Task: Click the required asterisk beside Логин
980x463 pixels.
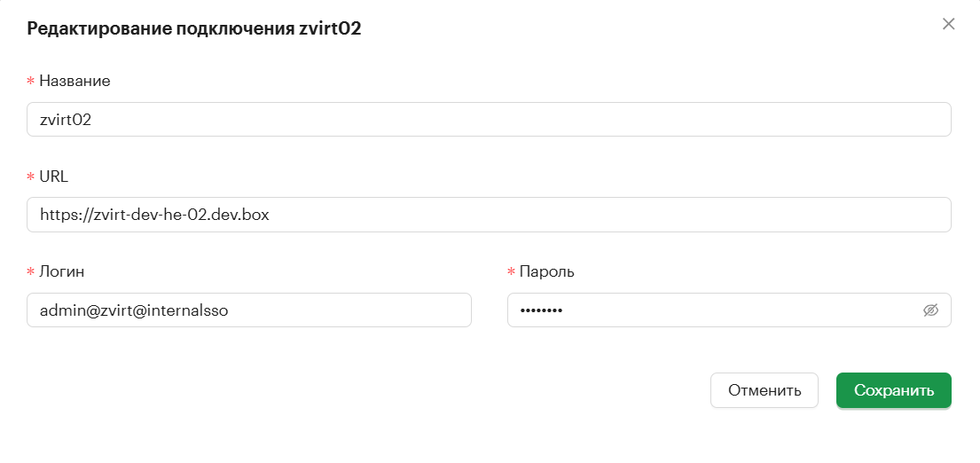Action: 30,272
